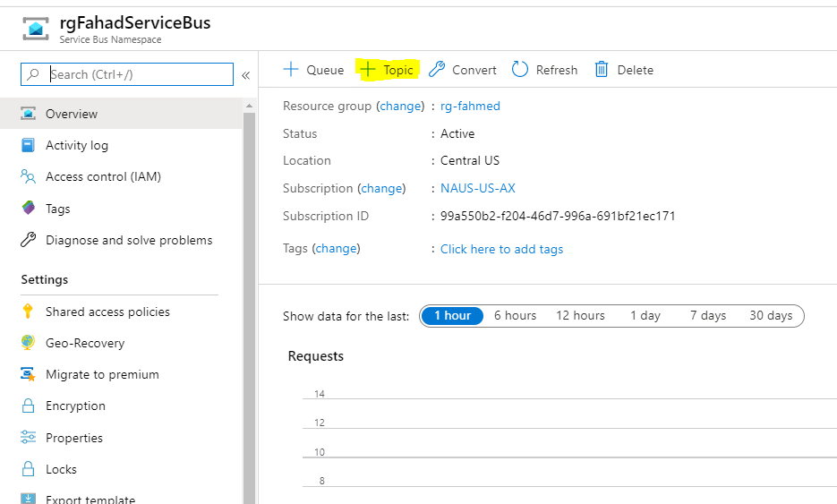Click the Service Bus Namespace icon in header

coord(35,29)
